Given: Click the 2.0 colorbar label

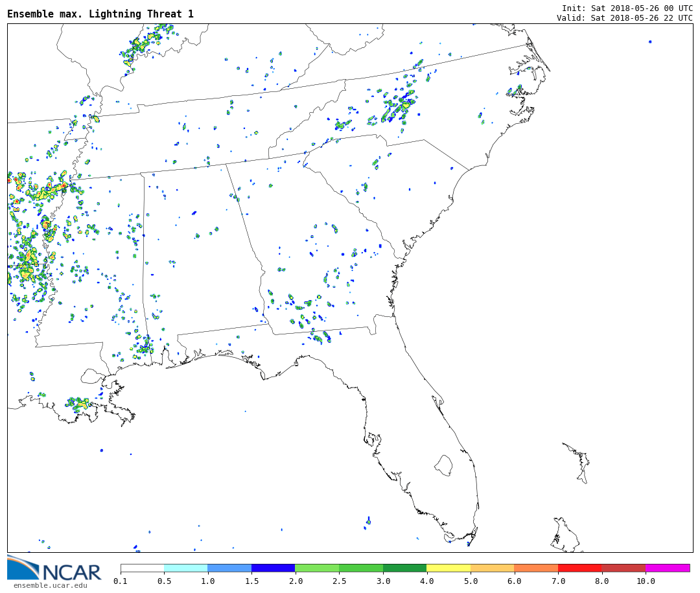Looking at the screenshot, I should click(296, 581).
